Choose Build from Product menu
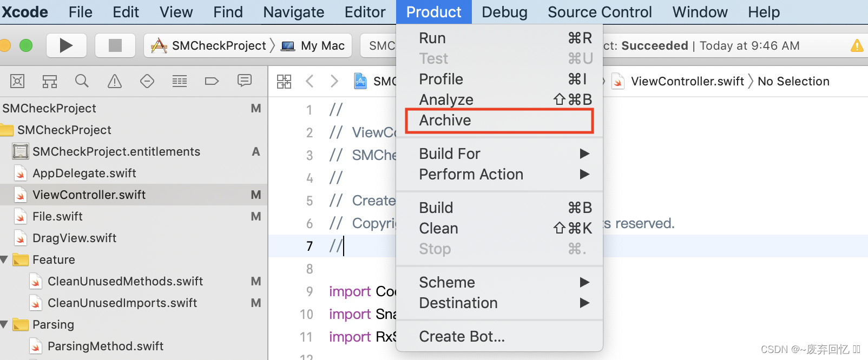Viewport: 868px width, 360px height. [499, 208]
